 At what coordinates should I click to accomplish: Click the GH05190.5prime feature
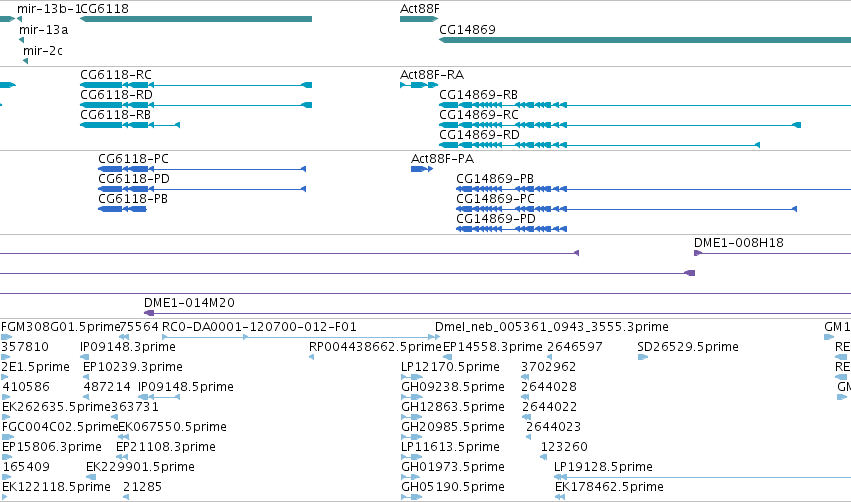(x=412, y=497)
